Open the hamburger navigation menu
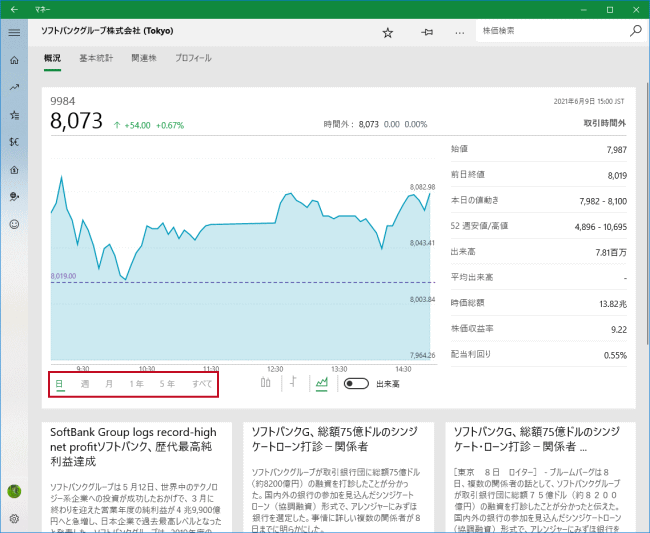This screenshot has width=650, height=533. (14, 32)
